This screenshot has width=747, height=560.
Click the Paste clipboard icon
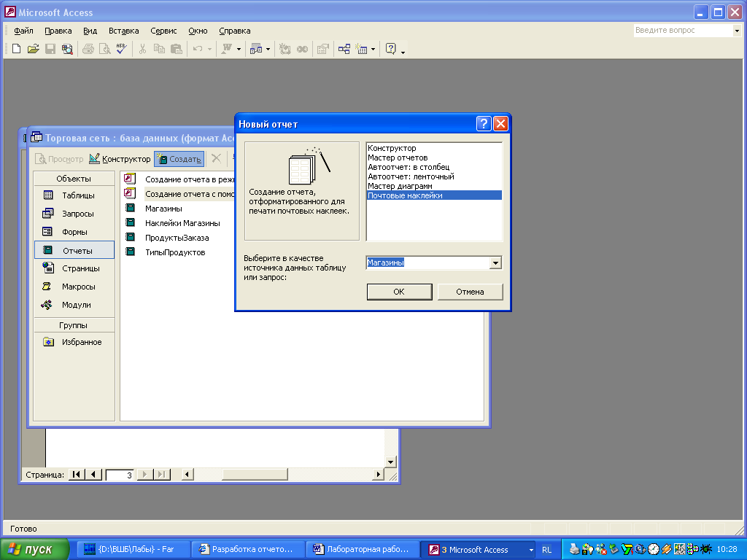click(177, 49)
